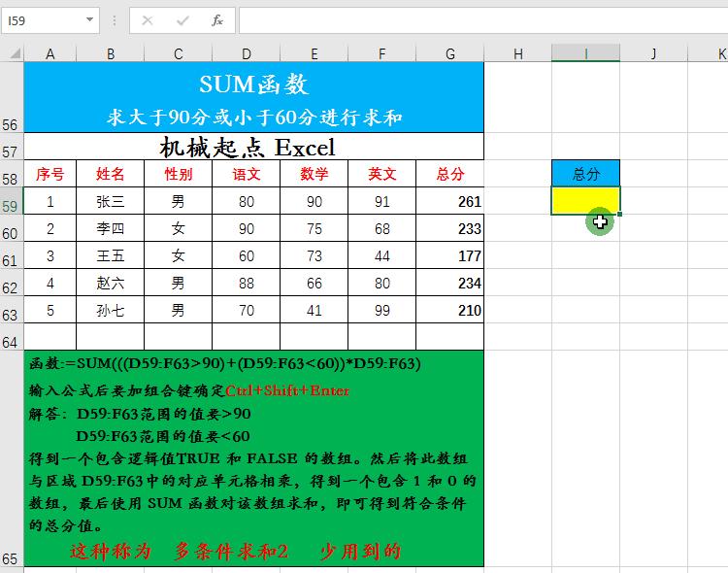The height and width of the screenshot is (573, 728).
Task: Select column C header
Action: [179, 54]
